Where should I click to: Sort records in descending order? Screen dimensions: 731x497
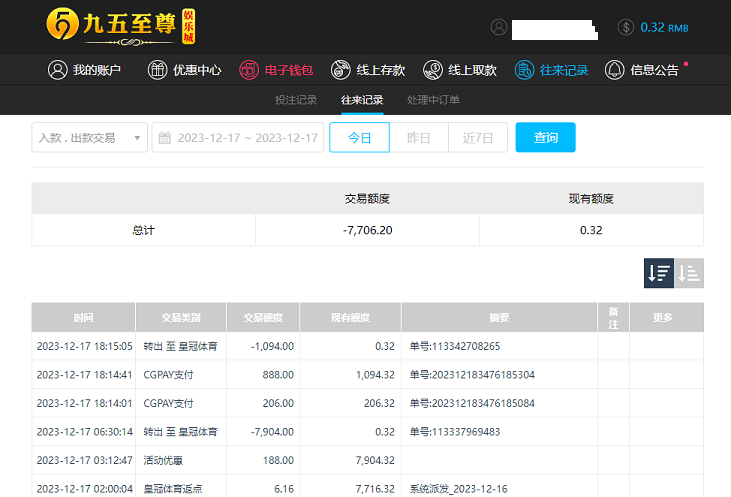coord(659,273)
